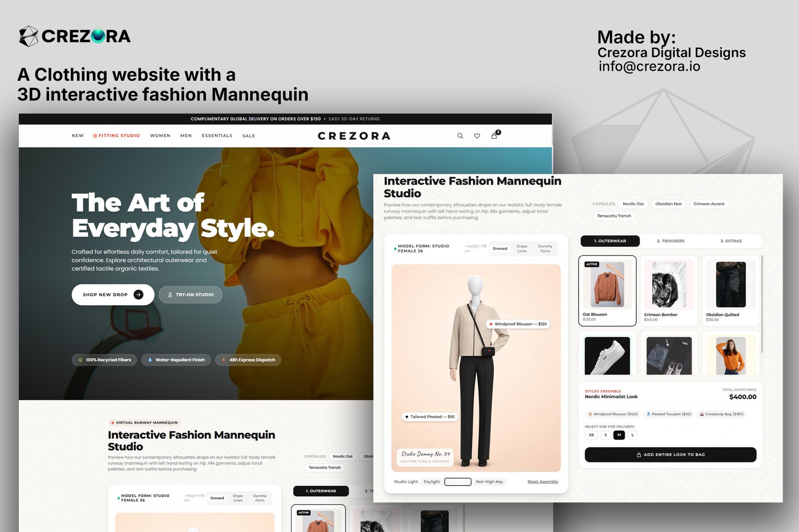799x532 pixels.
Task: Select the Obsidian Noir capsule chip
Action: click(x=669, y=204)
